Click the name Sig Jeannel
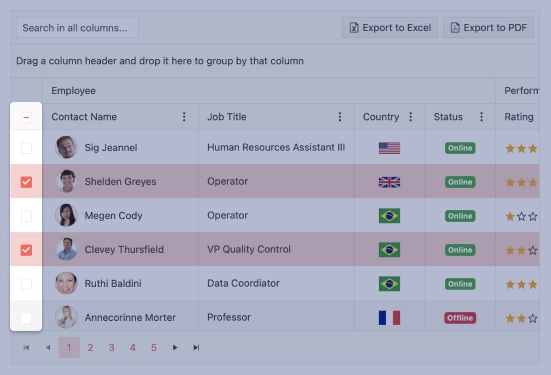The width and height of the screenshot is (551, 375). point(111,148)
